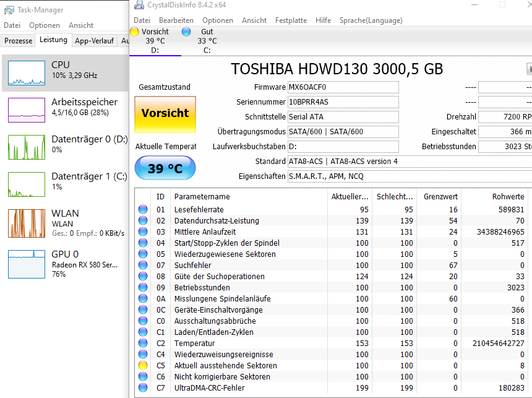Screen dimensions: 532x398
Task: Click the status orb for Güte der Suchoperationen
Action: coord(143,277)
